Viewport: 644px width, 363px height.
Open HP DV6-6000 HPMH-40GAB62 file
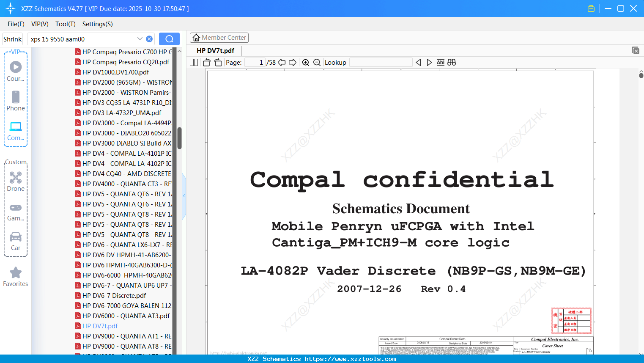(123, 275)
